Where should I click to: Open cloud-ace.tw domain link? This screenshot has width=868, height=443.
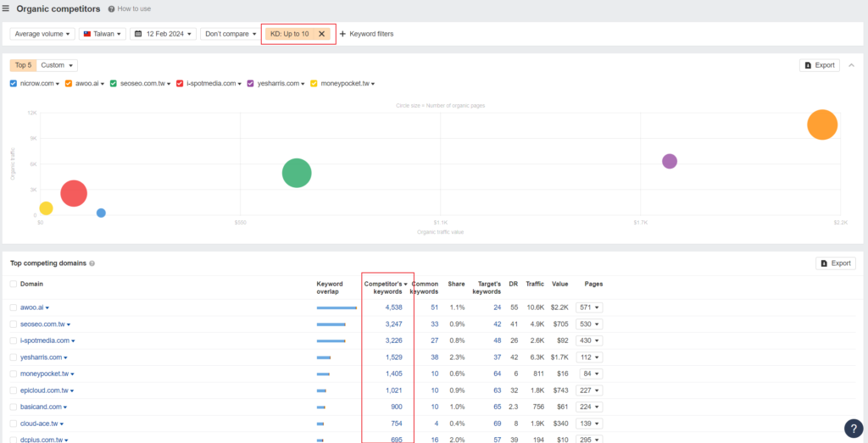39,424
